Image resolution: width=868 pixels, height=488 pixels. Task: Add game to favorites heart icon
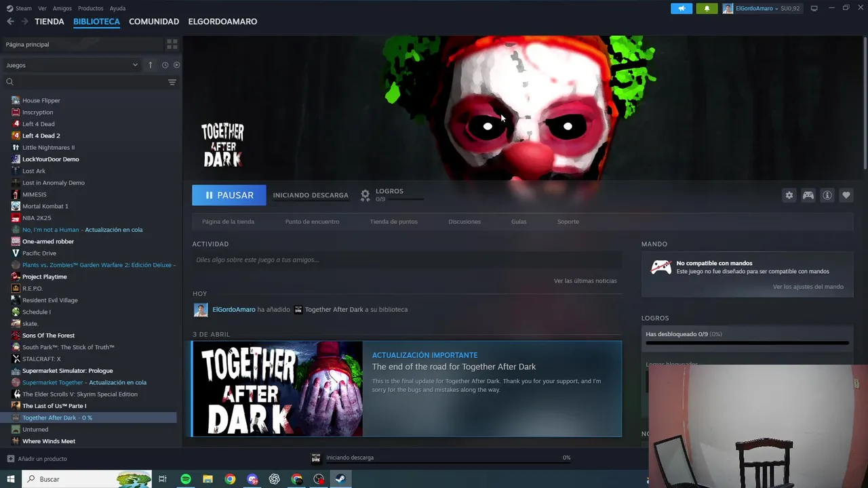tap(846, 195)
